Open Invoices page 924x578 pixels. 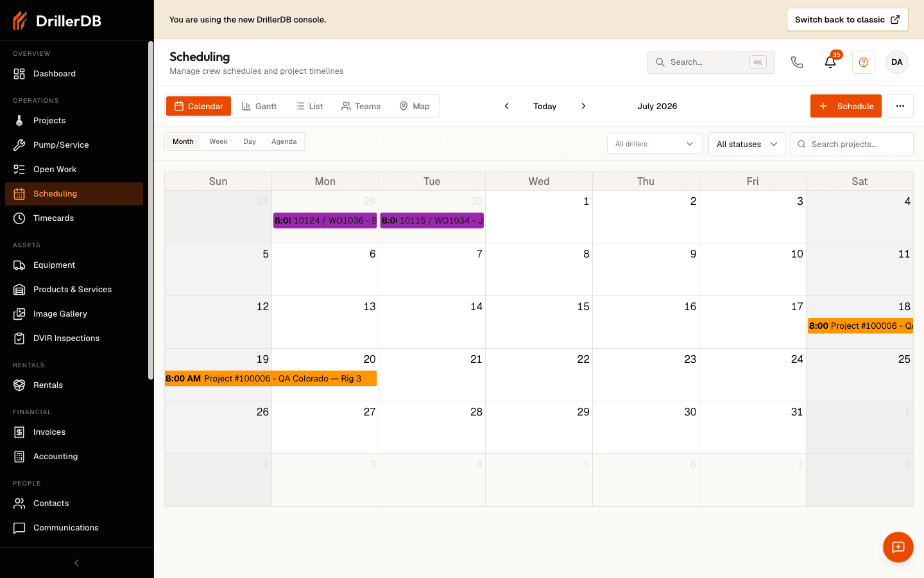pos(74,432)
